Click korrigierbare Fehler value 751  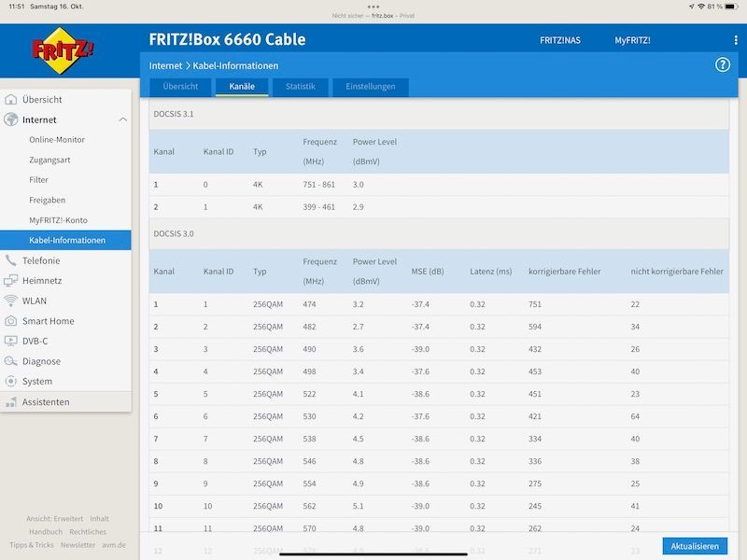(534, 304)
